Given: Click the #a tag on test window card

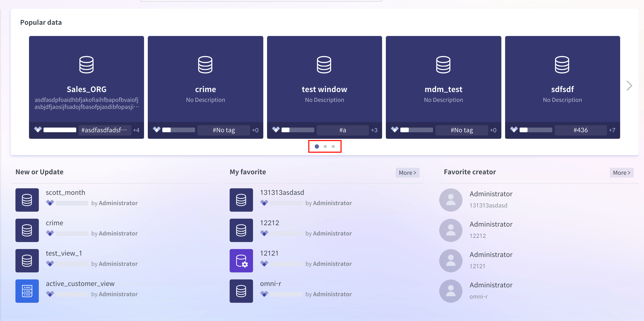Looking at the screenshot, I should [343, 130].
